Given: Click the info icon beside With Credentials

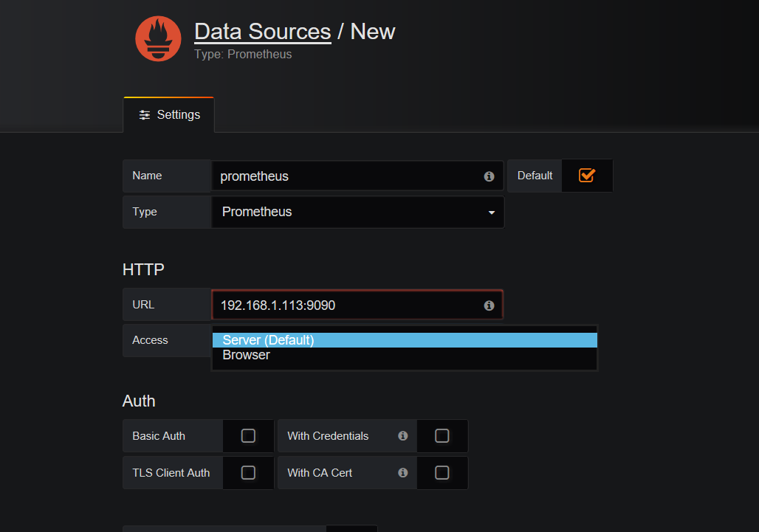Looking at the screenshot, I should click(402, 436).
